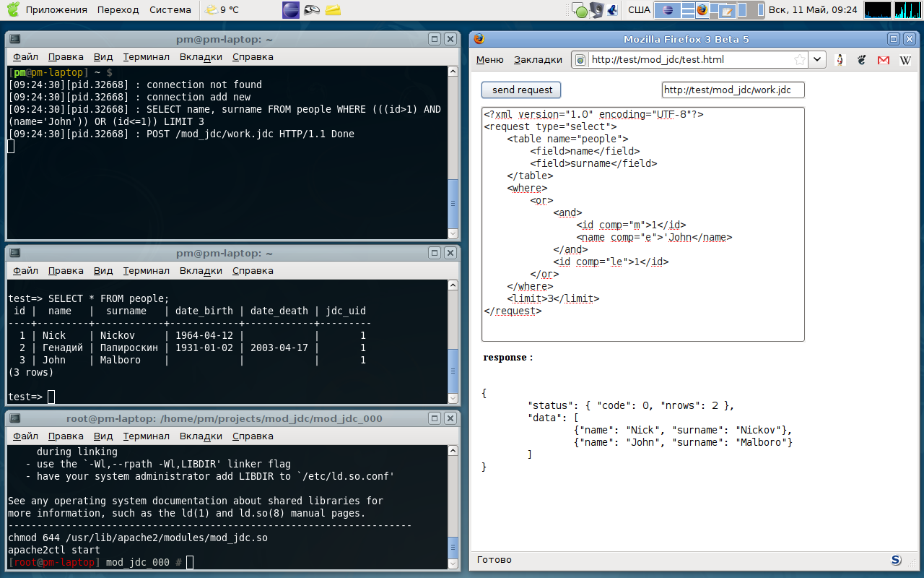Click the date and time clock applet

(813, 9)
